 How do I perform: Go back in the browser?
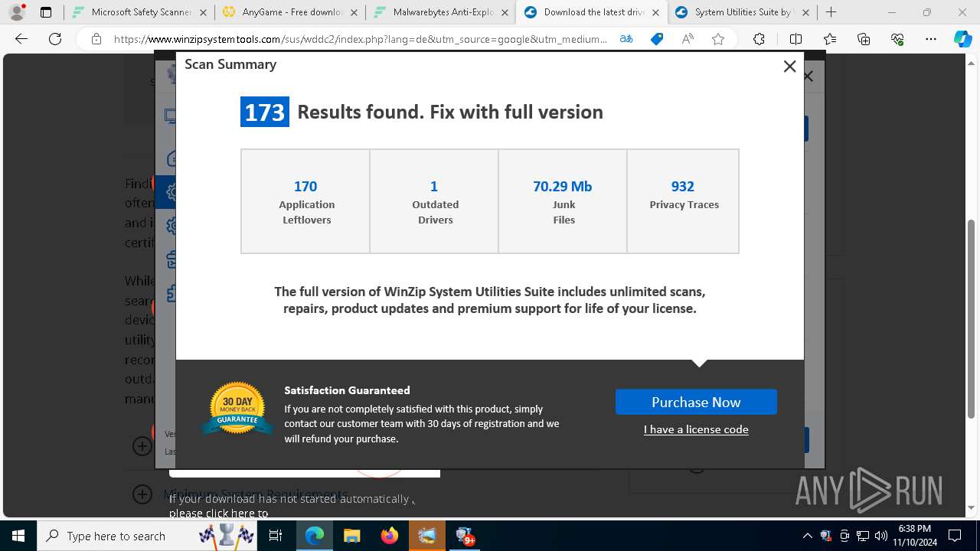pyautogui.click(x=21, y=39)
